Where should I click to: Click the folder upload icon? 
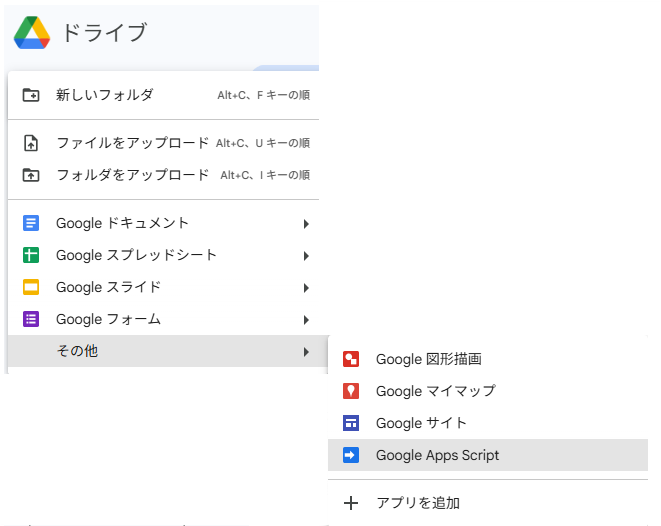pyautogui.click(x=31, y=174)
